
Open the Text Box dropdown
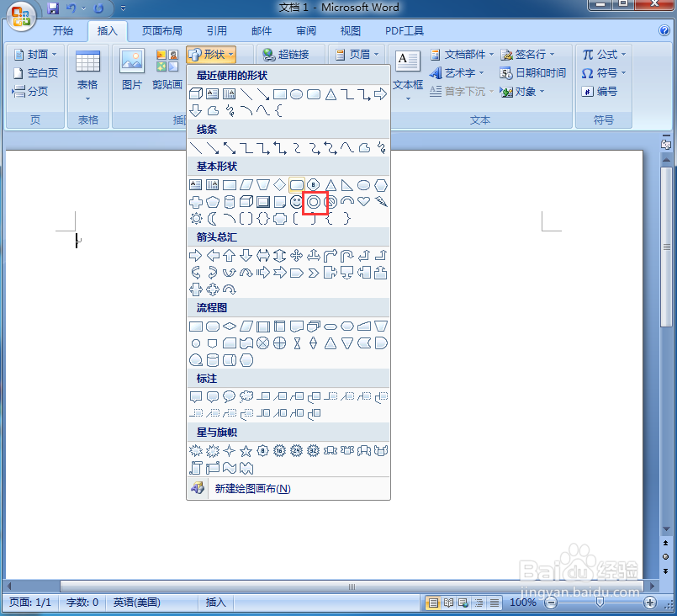coord(408,75)
